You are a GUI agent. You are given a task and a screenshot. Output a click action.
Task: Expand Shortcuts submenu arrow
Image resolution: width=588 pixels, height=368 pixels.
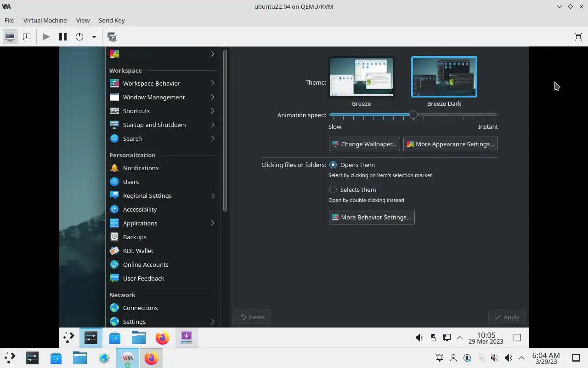tap(213, 111)
